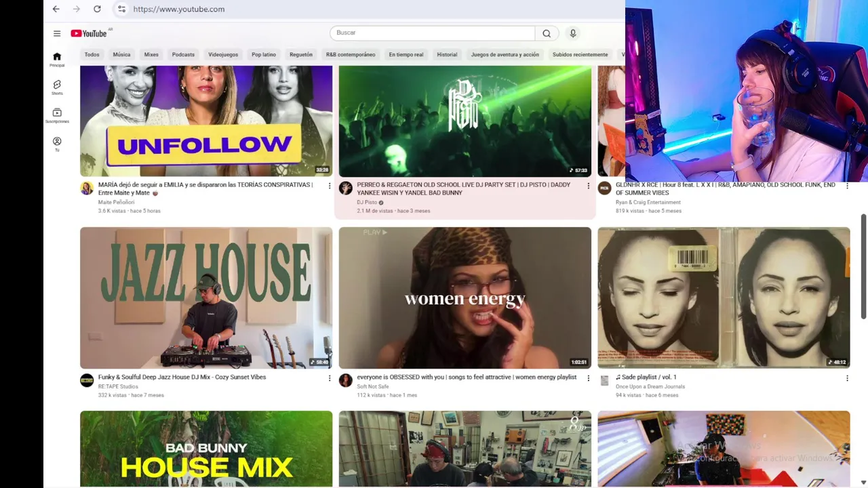
Task: Visit the Maite Peñoñori channel name link
Action: [117, 202]
